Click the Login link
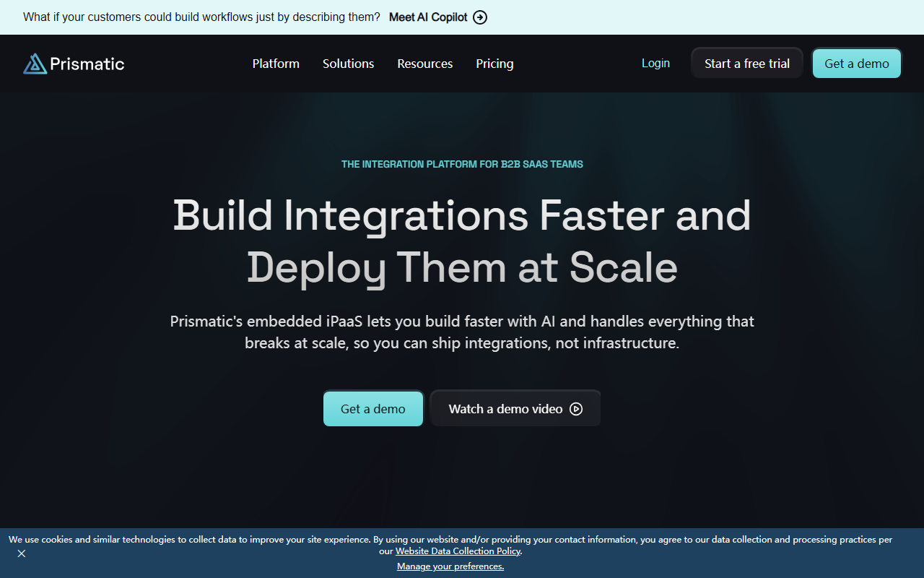This screenshot has height=578, width=924. (655, 64)
